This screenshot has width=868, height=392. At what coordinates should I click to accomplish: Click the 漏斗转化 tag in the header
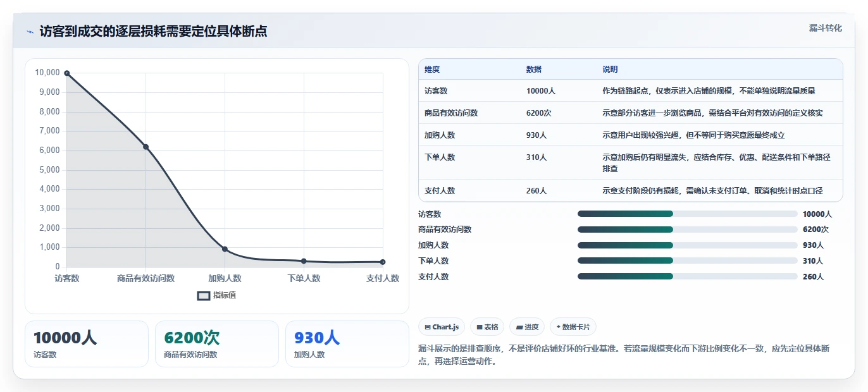pyautogui.click(x=825, y=28)
